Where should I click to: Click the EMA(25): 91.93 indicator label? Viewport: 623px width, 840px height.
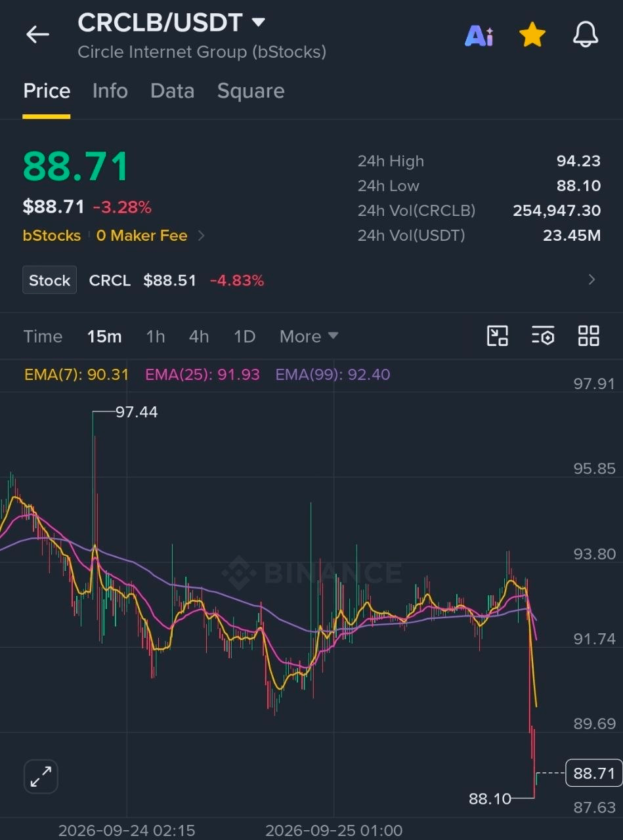click(202, 375)
